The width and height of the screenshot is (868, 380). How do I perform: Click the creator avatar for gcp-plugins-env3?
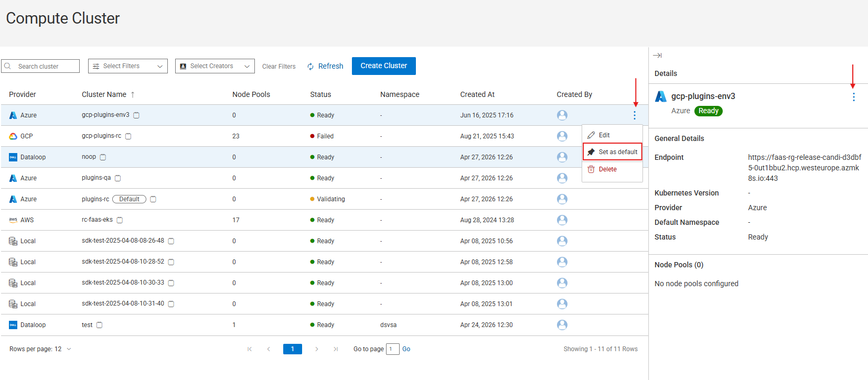click(x=562, y=115)
